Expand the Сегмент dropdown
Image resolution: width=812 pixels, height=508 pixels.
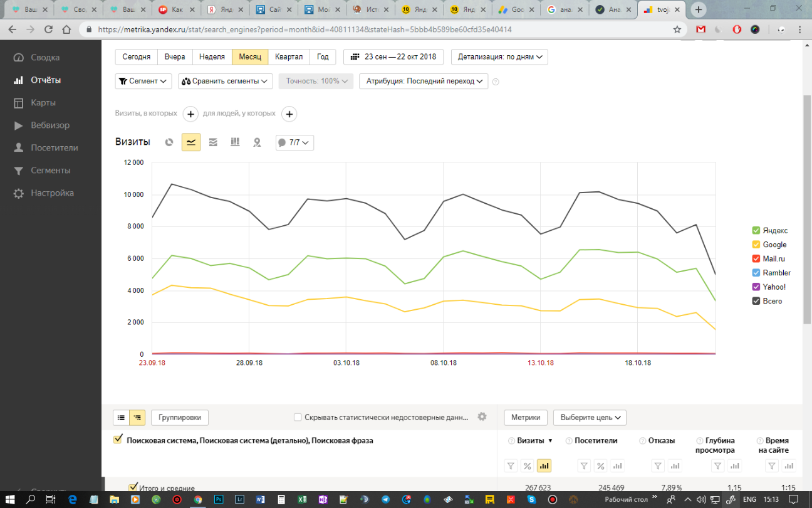(143, 81)
